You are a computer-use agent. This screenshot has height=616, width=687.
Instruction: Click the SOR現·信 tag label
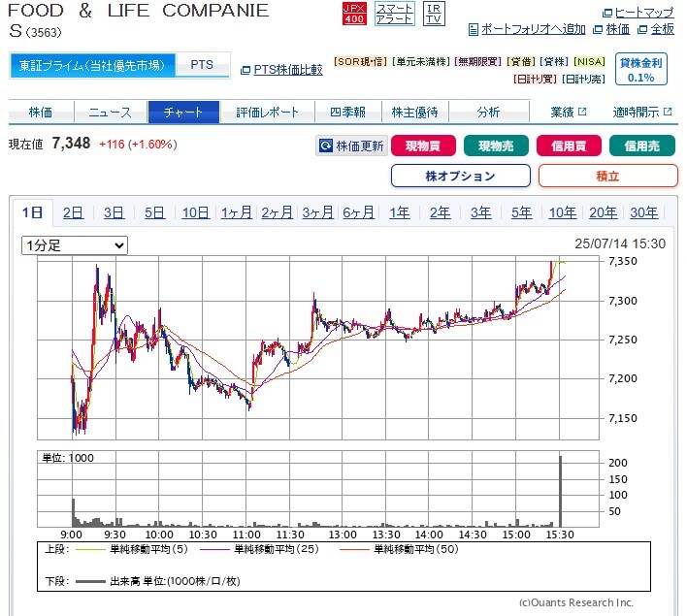360,62
